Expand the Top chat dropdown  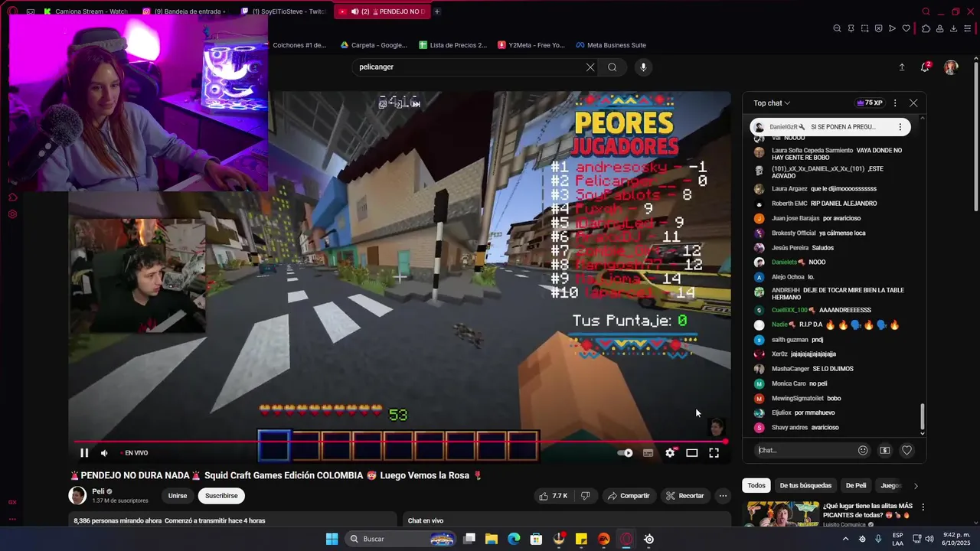[x=772, y=103]
